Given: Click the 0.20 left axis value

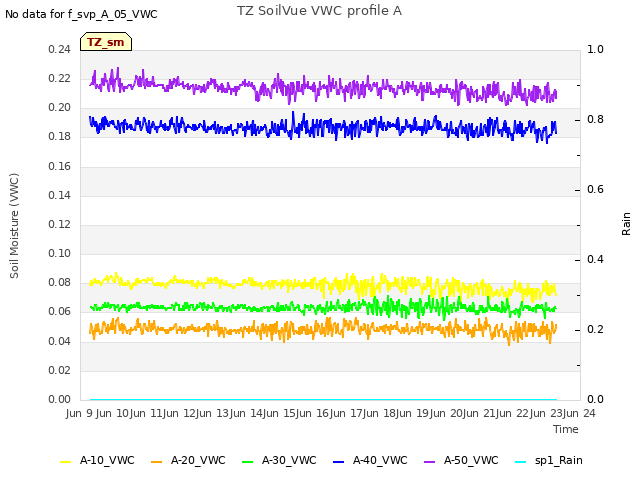Looking at the screenshot, I should pos(59,108).
